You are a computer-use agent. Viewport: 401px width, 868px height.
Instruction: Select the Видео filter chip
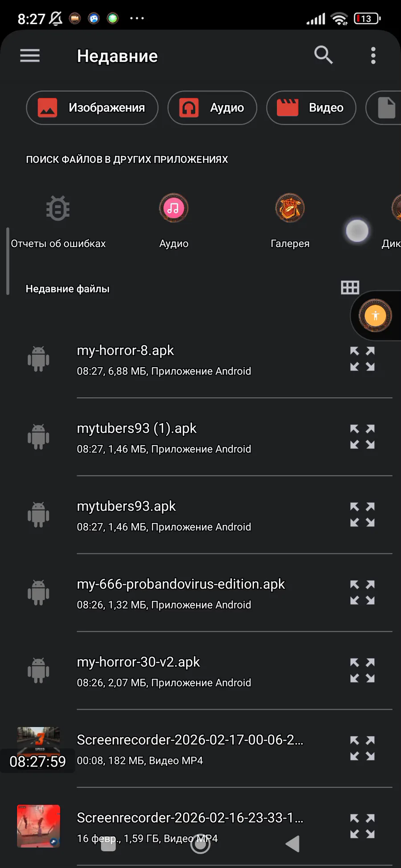click(311, 108)
